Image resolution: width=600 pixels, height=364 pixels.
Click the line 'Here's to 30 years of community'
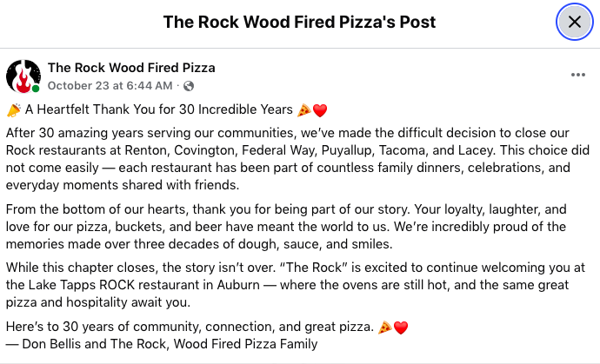point(189,328)
